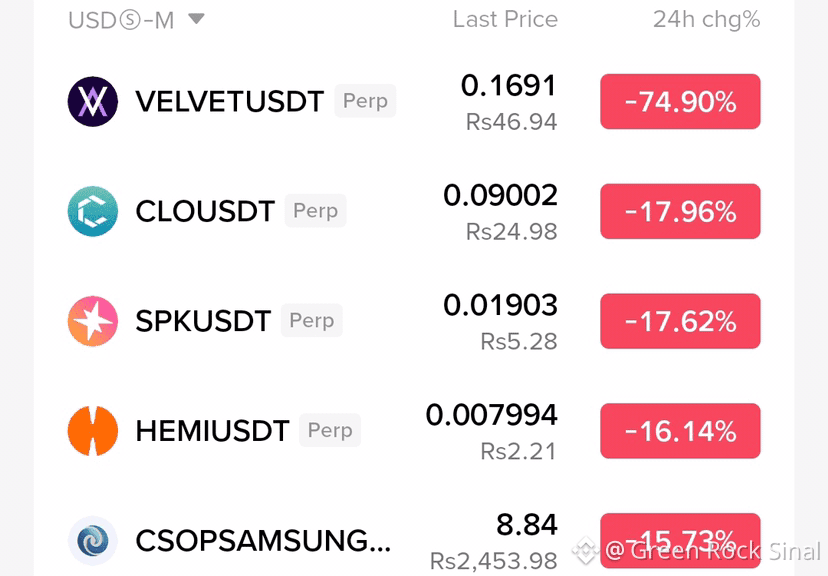Expand the USDⓈ-M market dropdown arrow
Screen dimensions: 828x576
(196, 19)
